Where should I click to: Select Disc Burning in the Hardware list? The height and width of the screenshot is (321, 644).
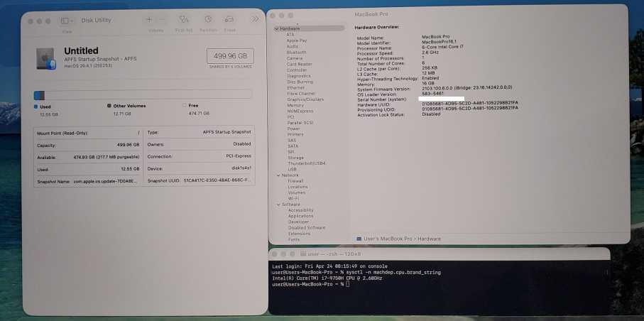pos(300,82)
